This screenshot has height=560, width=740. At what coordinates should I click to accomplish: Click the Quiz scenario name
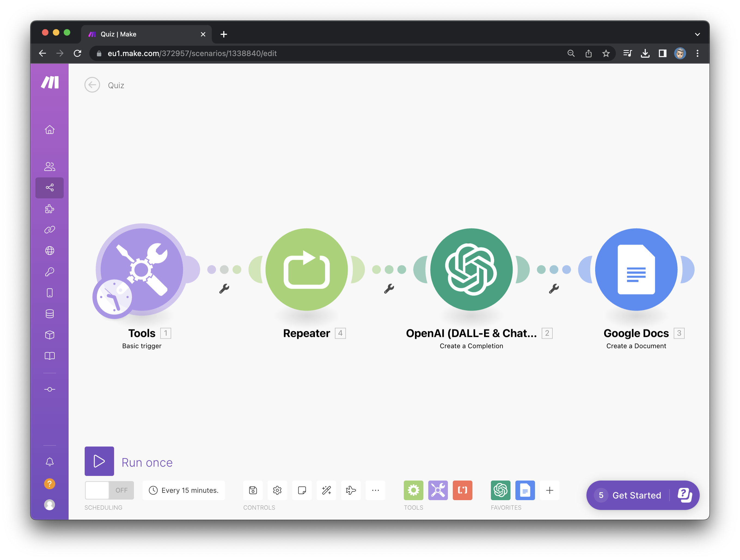(x=116, y=86)
